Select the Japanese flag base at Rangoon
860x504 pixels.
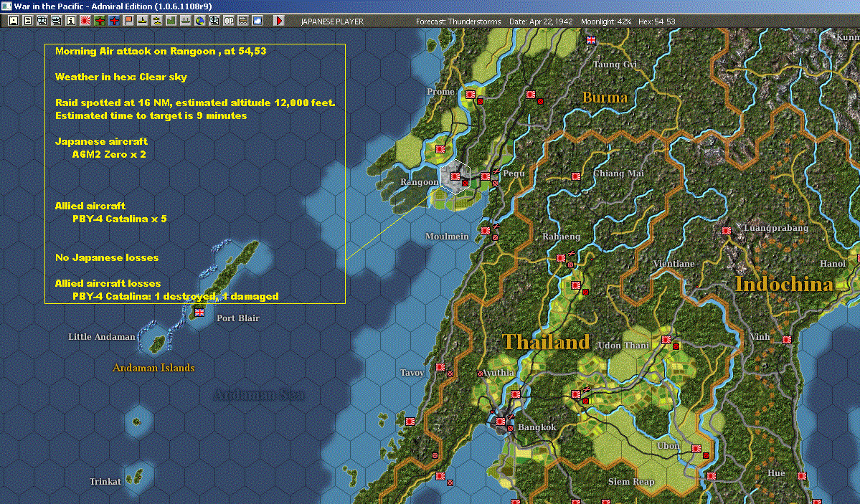coord(455,176)
